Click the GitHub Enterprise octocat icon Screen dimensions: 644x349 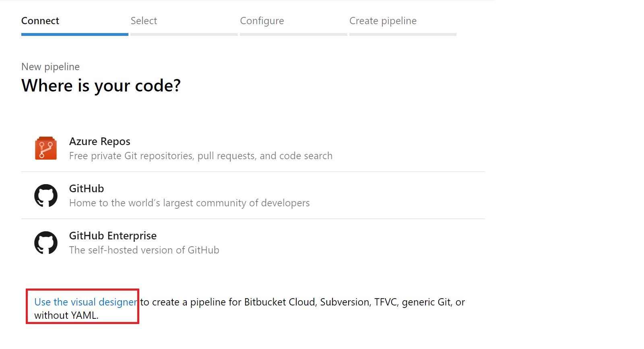pyautogui.click(x=46, y=243)
